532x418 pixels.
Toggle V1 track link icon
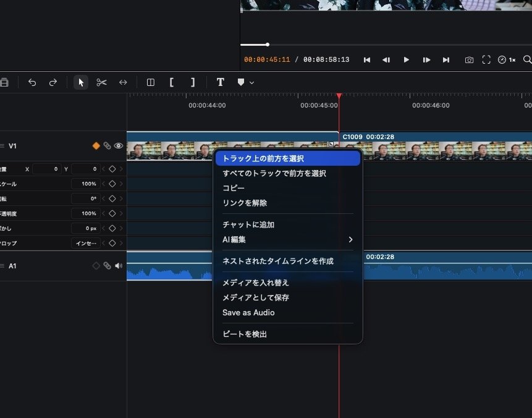coord(108,146)
